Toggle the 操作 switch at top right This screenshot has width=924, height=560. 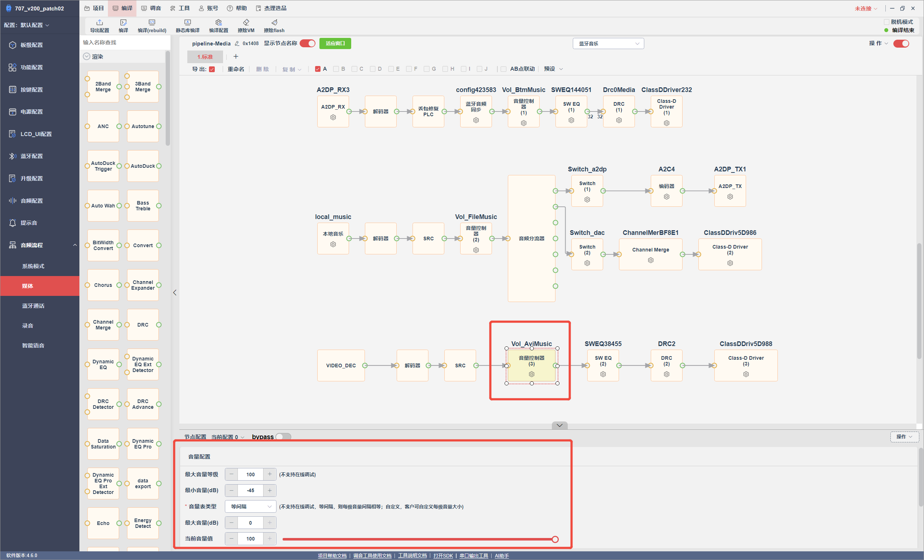tap(901, 44)
